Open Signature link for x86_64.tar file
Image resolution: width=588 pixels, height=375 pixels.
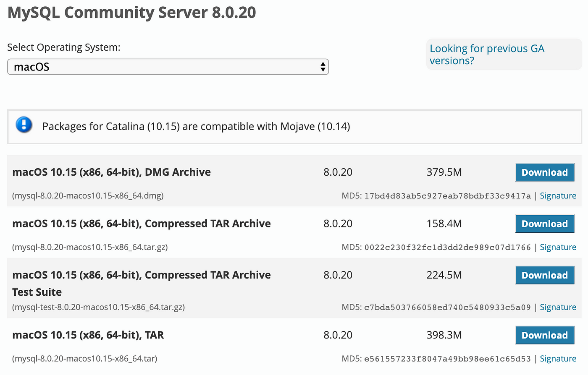(558, 359)
